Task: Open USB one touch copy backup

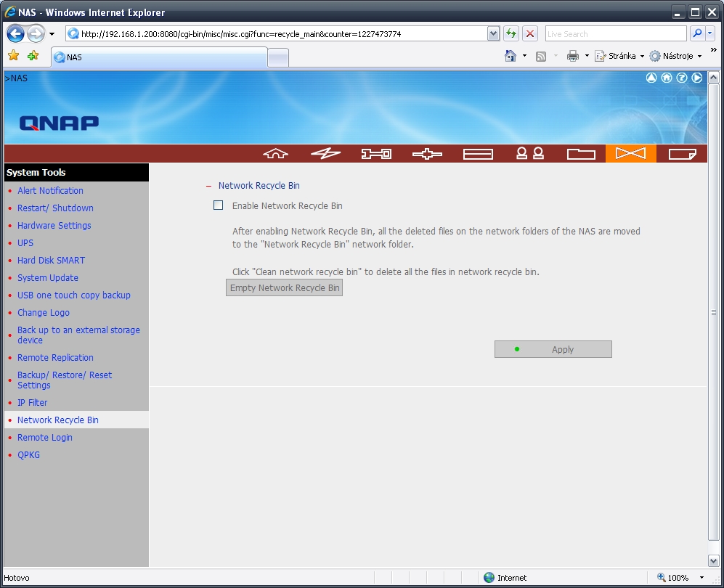Action: point(74,295)
